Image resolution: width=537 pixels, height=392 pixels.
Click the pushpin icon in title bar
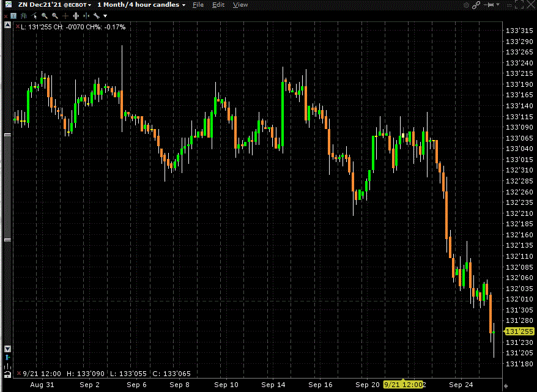(489, 5)
